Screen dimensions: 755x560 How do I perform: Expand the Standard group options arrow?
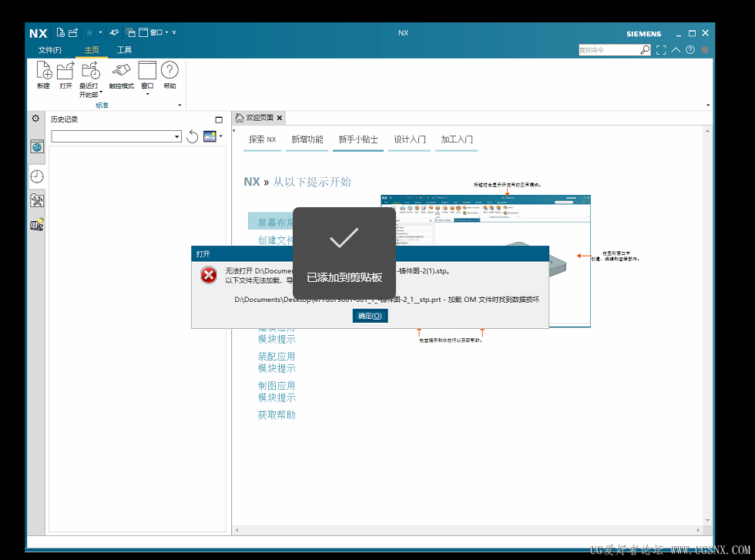tap(180, 105)
